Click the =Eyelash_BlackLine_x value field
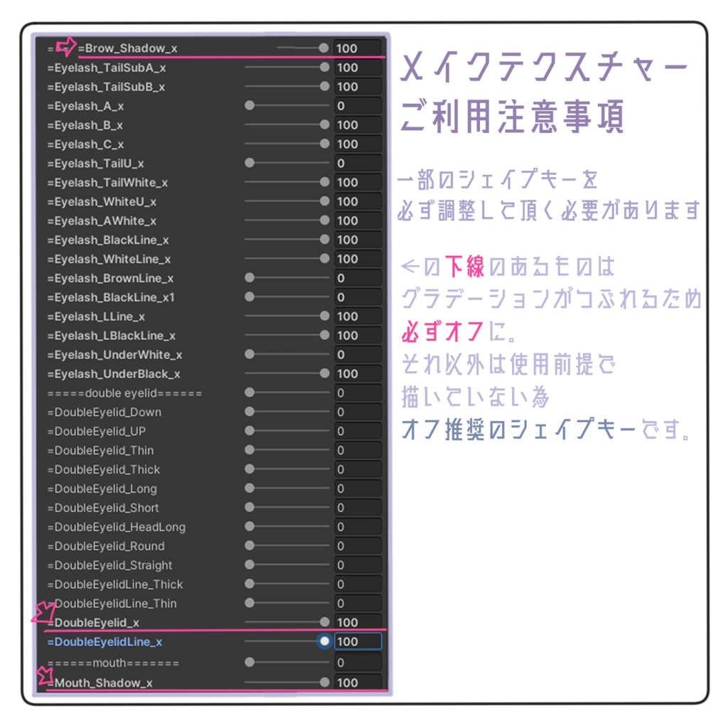This screenshot has height=728, width=728. point(359,240)
